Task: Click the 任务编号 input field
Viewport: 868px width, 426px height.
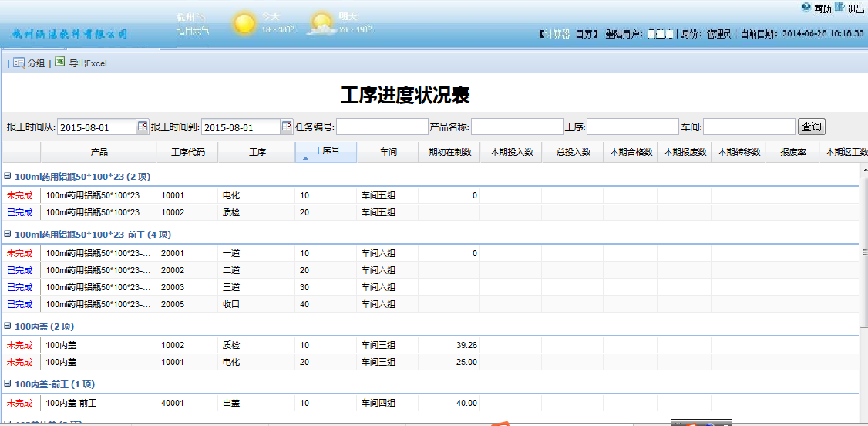Action: 382,127
